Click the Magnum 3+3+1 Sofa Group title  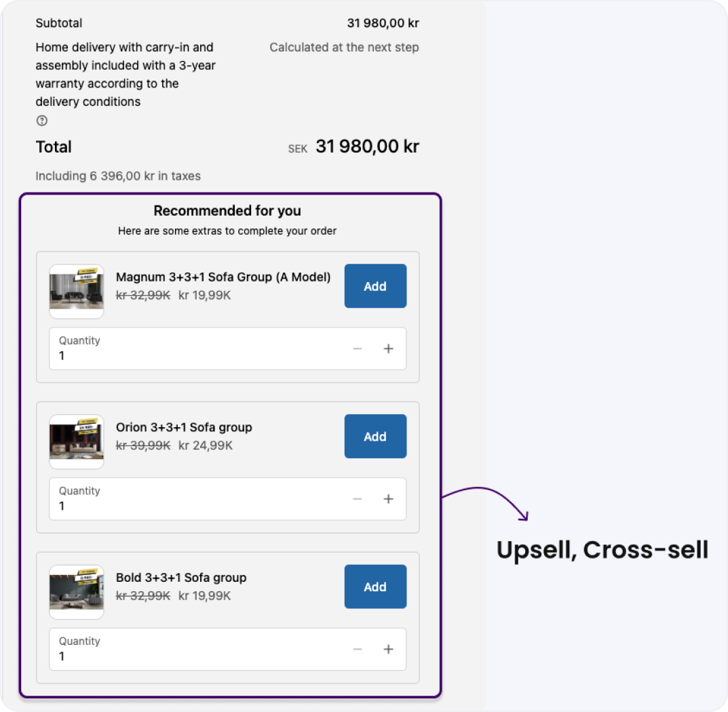click(x=223, y=277)
